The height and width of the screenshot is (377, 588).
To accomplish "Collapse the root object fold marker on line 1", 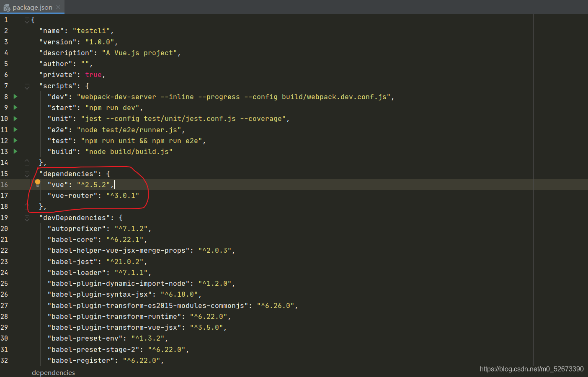I will pyautogui.click(x=27, y=20).
